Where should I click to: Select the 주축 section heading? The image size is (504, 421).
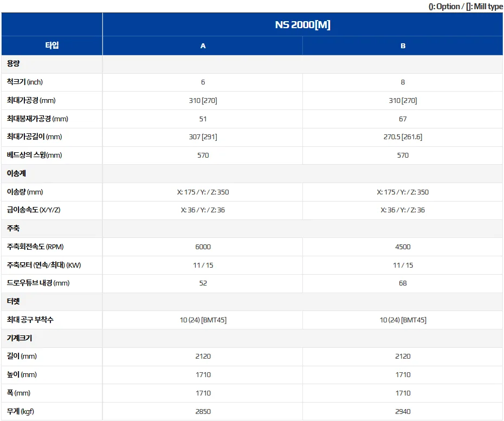click(13, 228)
